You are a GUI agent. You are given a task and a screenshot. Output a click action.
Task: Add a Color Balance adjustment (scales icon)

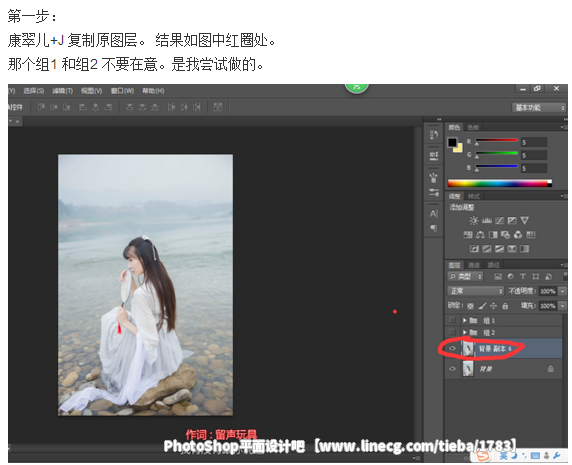click(x=480, y=235)
